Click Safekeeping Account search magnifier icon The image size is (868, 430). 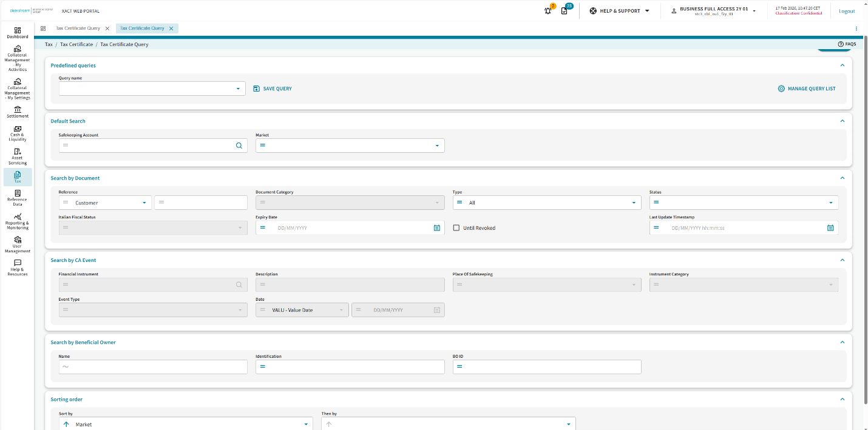click(x=239, y=146)
